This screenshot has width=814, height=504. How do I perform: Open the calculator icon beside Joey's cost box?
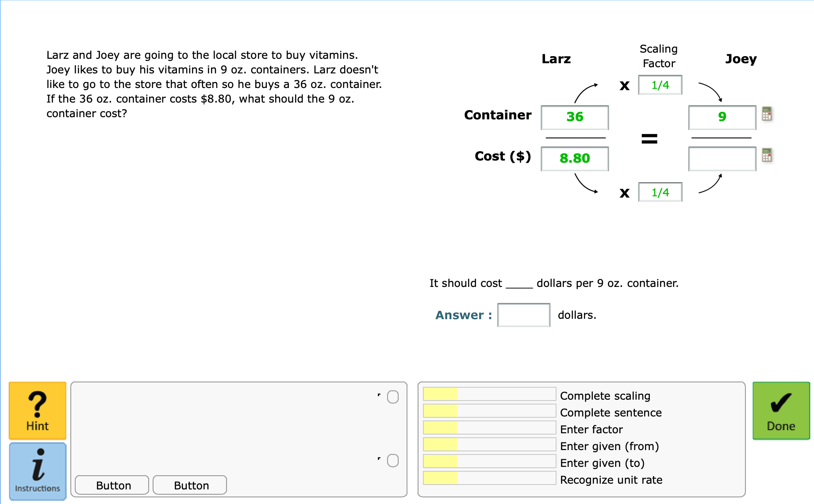coord(767,155)
